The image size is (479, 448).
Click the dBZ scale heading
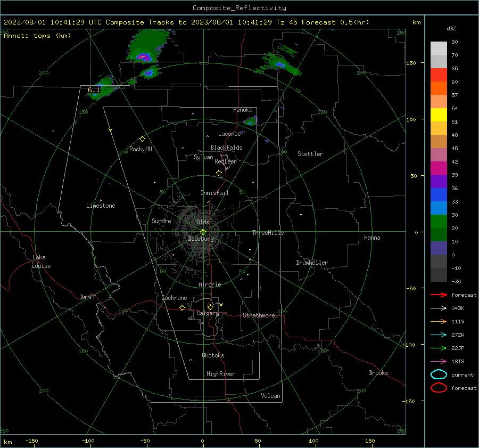451,29
